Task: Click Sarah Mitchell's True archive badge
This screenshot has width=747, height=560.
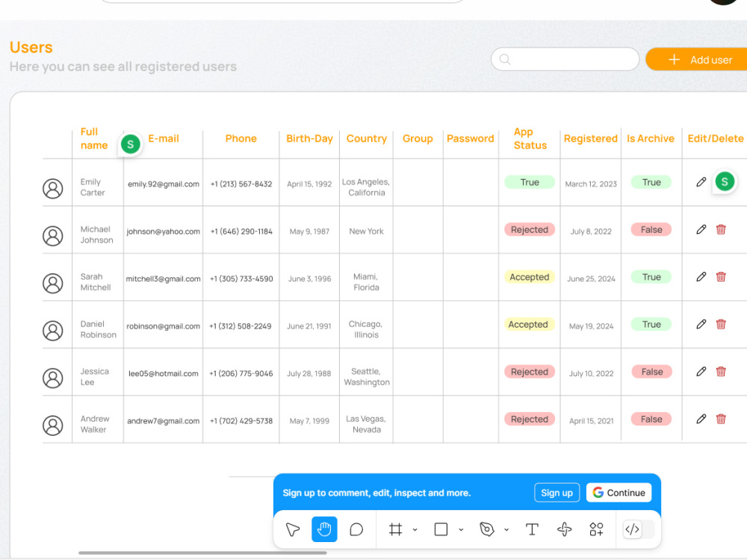Action: point(651,277)
